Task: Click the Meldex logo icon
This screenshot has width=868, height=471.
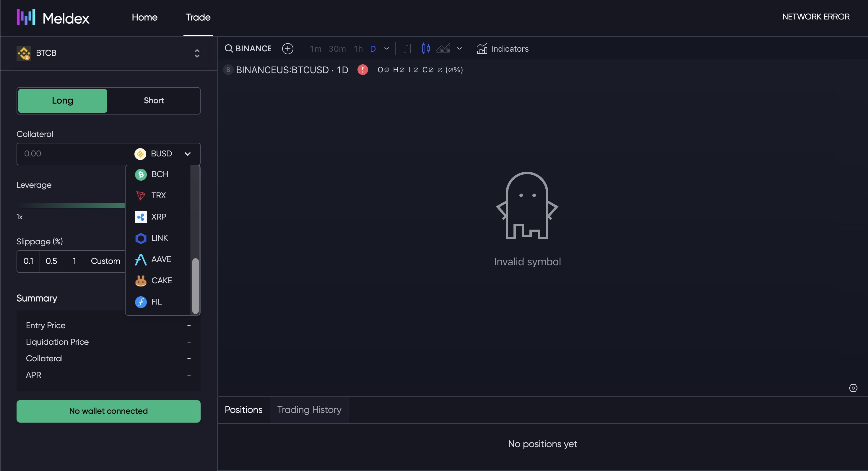Action: (x=26, y=17)
